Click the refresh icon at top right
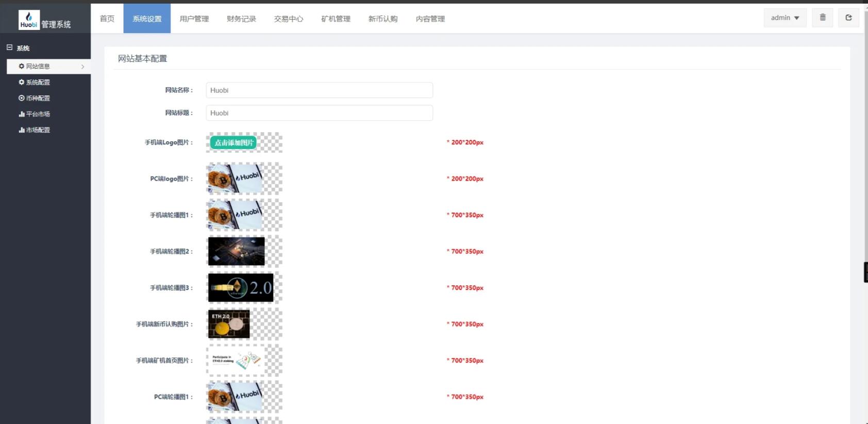 848,18
